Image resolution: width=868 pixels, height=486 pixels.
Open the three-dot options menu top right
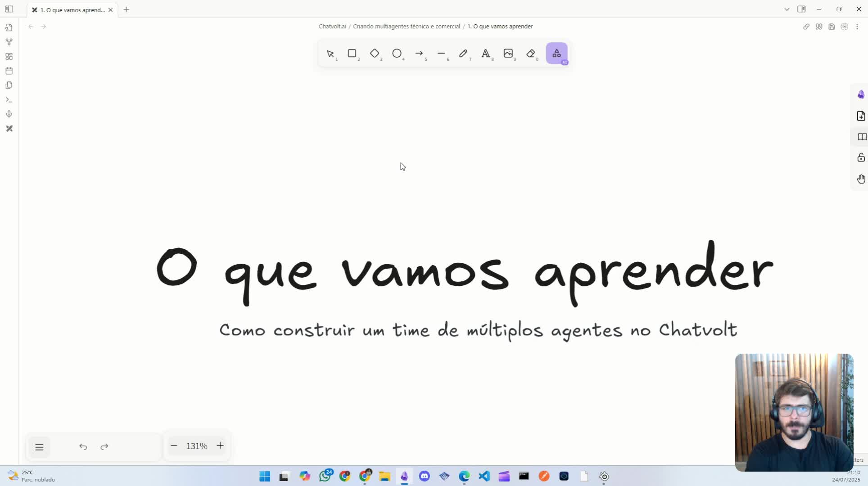pos(858,27)
